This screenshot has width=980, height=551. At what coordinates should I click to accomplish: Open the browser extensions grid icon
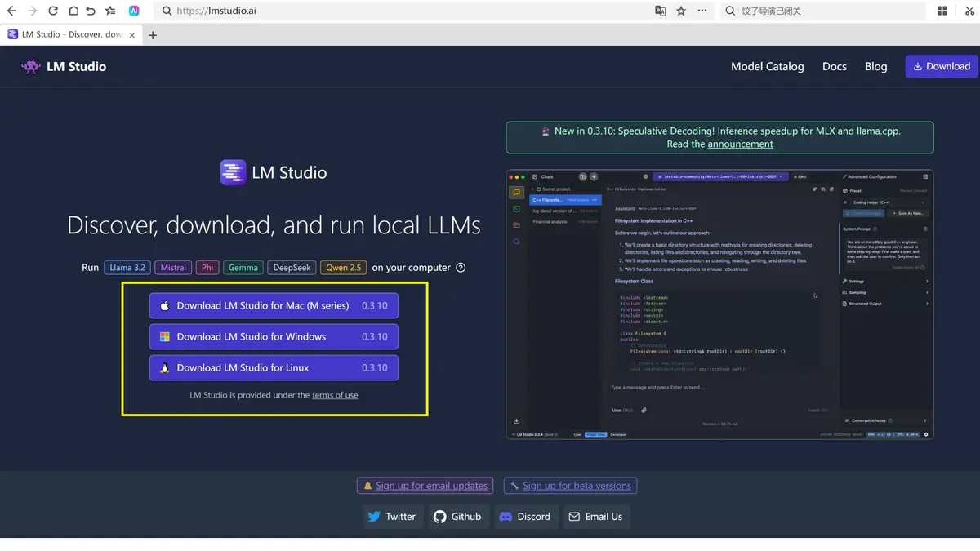pyautogui.click(x=942, y=11)
